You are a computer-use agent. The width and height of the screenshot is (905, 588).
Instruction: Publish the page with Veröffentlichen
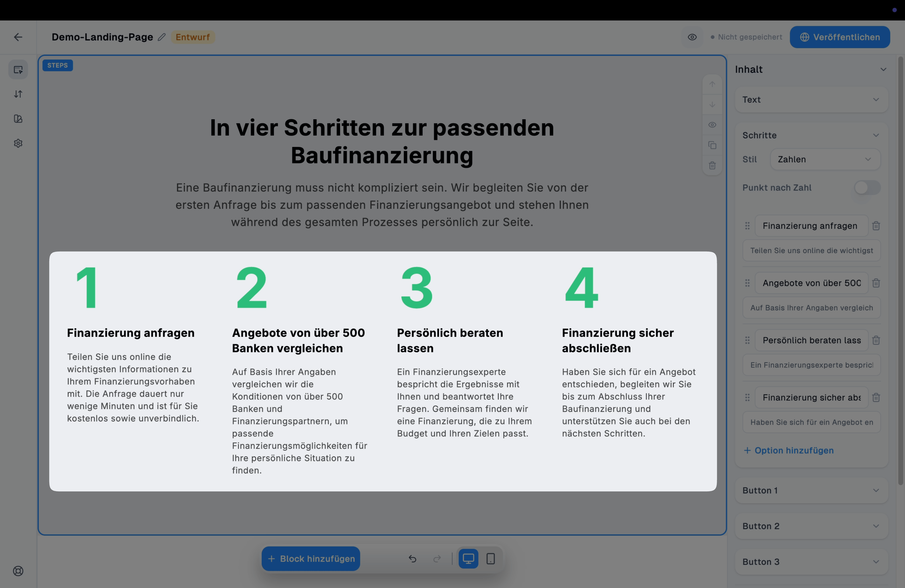click(x=840, y=37)
